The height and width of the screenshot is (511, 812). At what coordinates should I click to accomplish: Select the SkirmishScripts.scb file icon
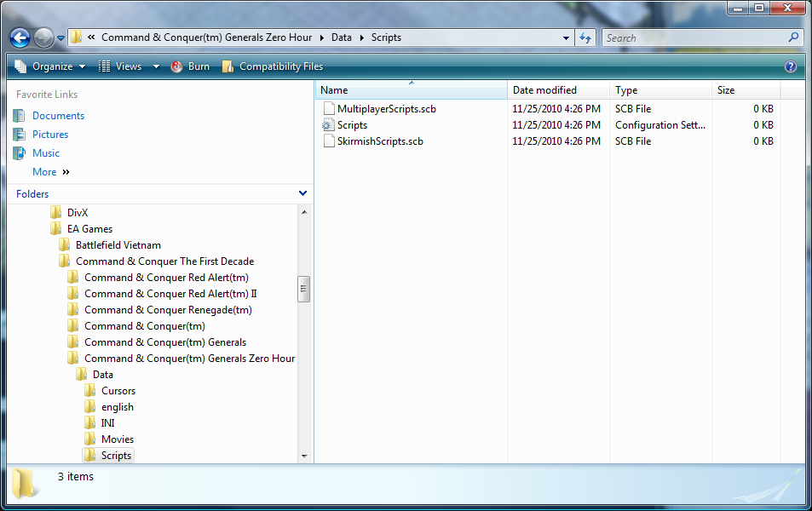pyautogui.click(x=329, y=141)
